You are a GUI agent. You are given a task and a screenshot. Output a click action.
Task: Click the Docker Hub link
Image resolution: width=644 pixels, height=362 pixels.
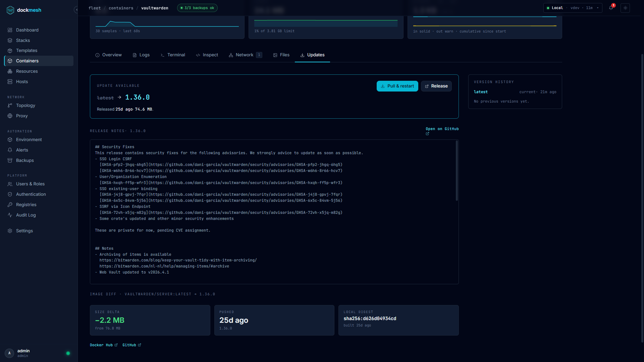tap(104, 345)
